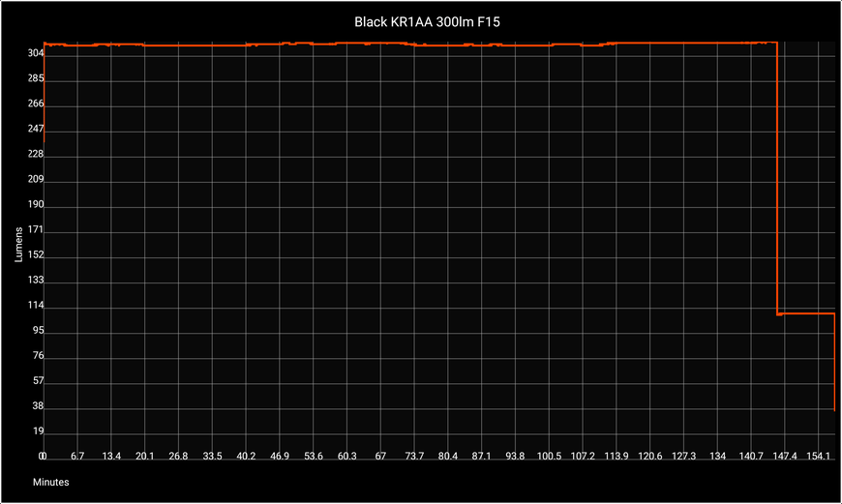Select the 40.2 minute tick label
Viewport: 842px width, 504px height.
click(246, 457)
